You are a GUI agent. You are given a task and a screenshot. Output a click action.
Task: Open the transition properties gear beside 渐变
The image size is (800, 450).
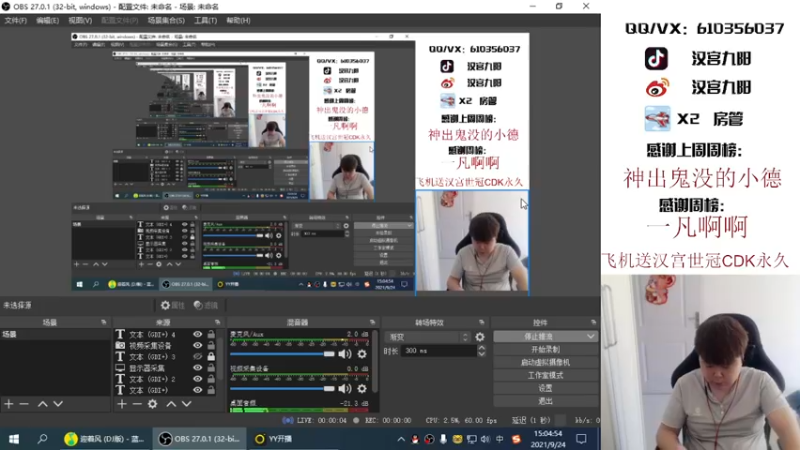[x=480, y=337]
